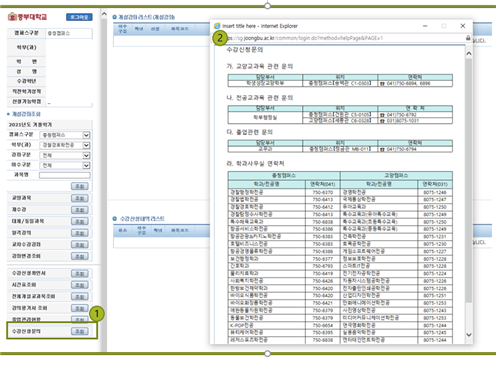Click phone number 8075-1247 in the table
Viewport: 498px width, 366px height.
click(435, 200)
